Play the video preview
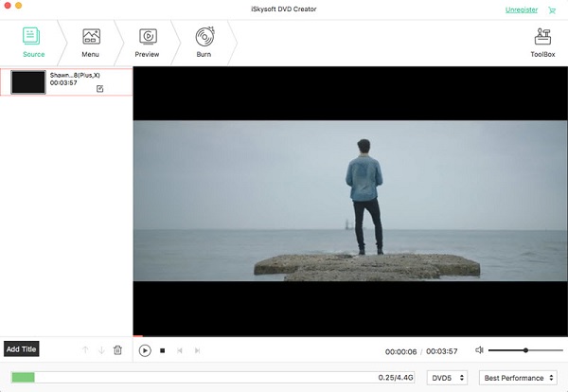Viewport: 568px width, 392px height. pyautogui.click(x=145, y=350)
